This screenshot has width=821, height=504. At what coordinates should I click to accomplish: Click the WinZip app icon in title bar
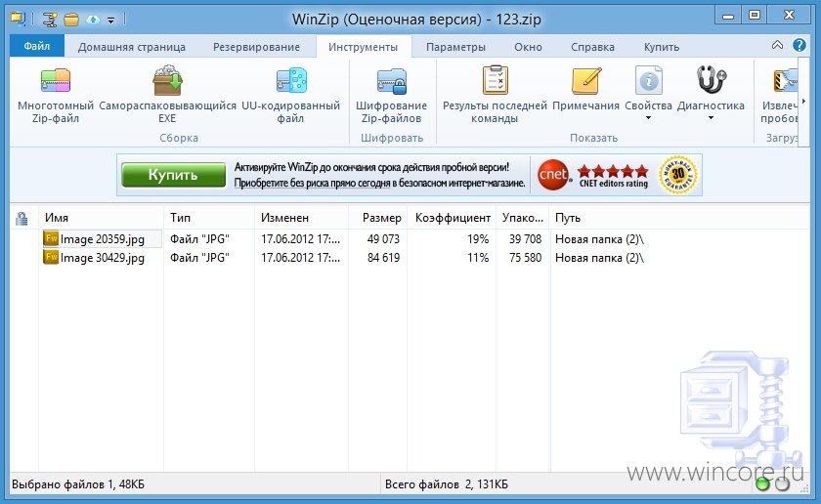tap(19, 20)
